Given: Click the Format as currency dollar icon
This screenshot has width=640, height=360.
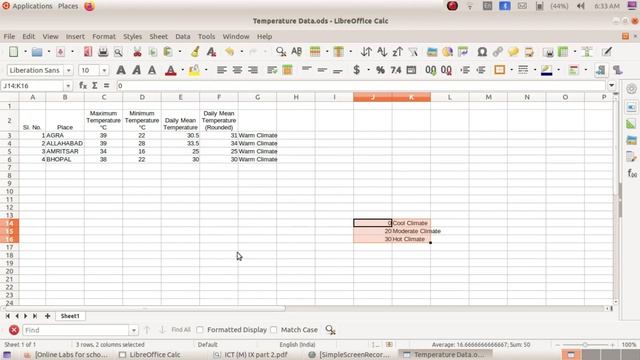Looking at the screenshot, I should tap(357, 70).
